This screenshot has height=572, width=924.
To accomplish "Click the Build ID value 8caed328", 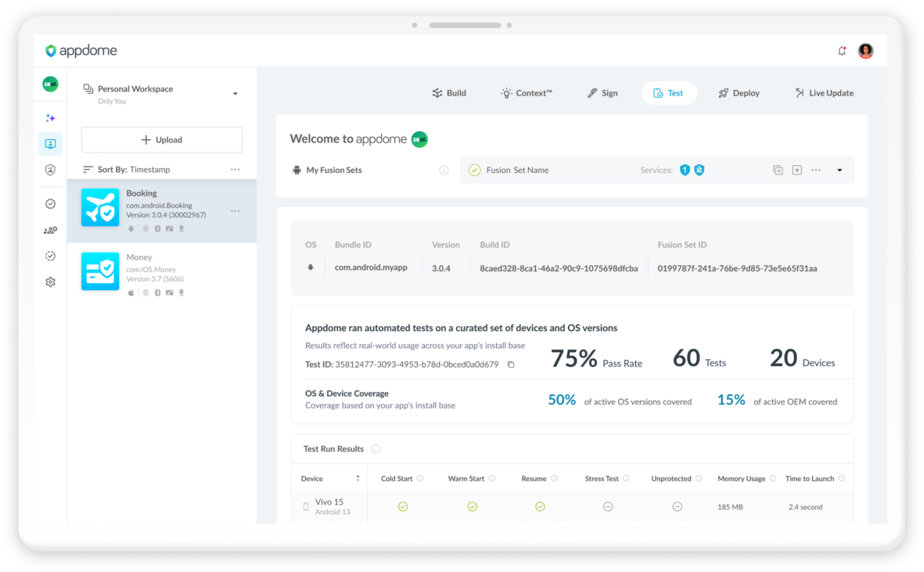I will [x=559, y=268].
